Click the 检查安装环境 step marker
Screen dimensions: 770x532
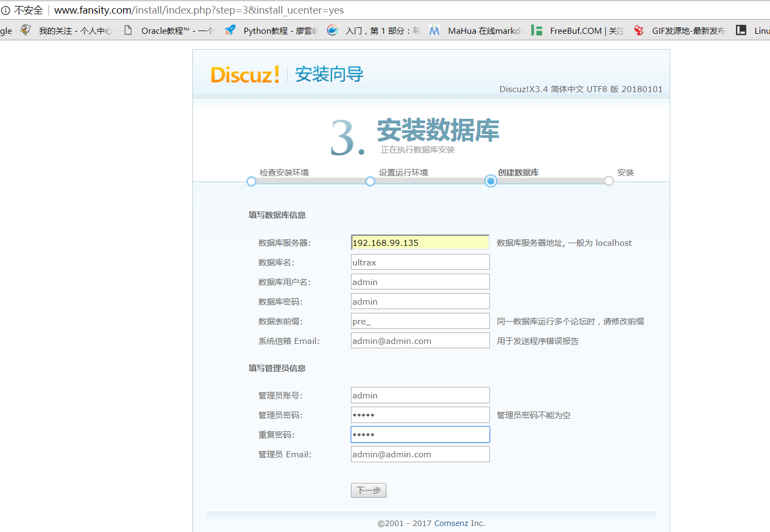coord(251,182)
